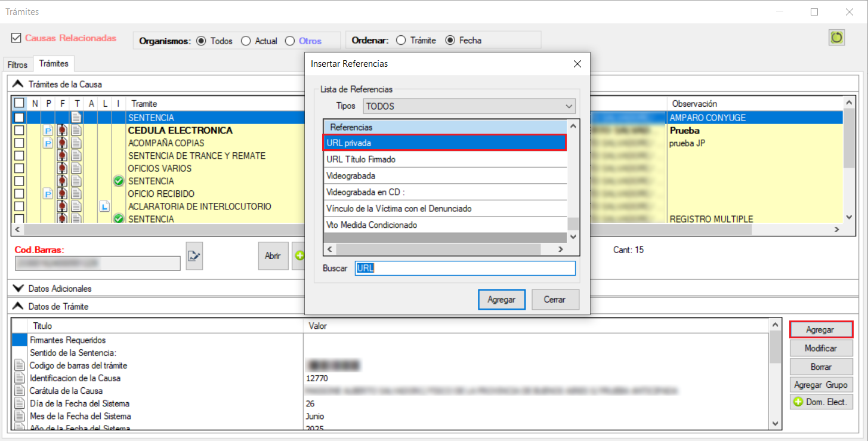Collapse the Trámites de la Causa section
The image size is (868, 441).
click(18, 84)
